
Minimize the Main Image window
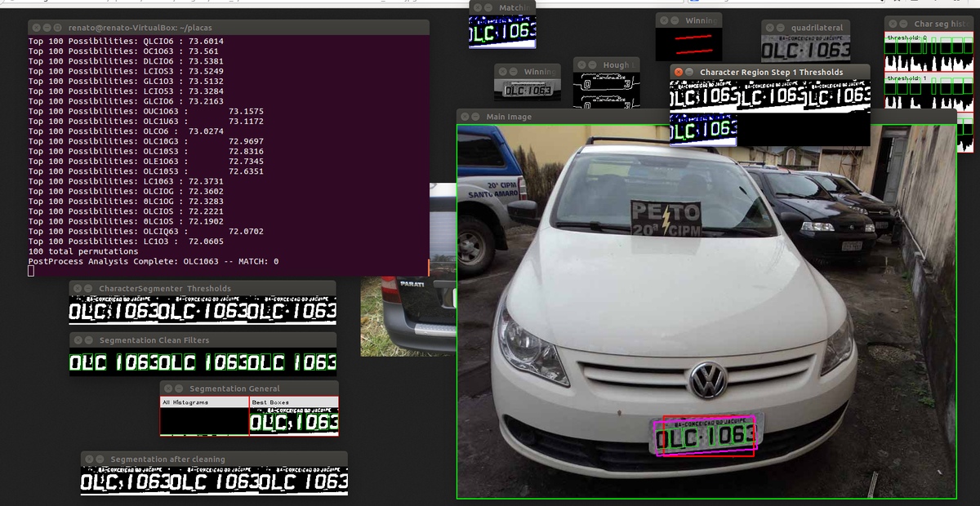(x=474, y=117)
